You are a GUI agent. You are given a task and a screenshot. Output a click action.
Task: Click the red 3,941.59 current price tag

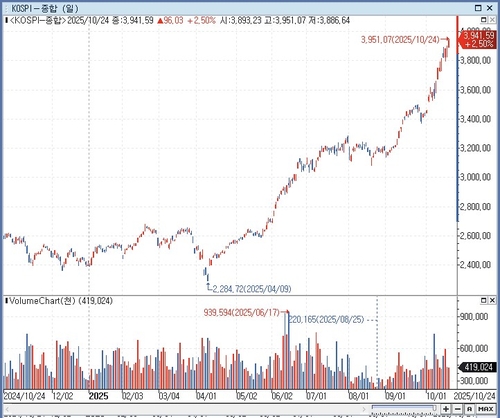tap(477, 39)
